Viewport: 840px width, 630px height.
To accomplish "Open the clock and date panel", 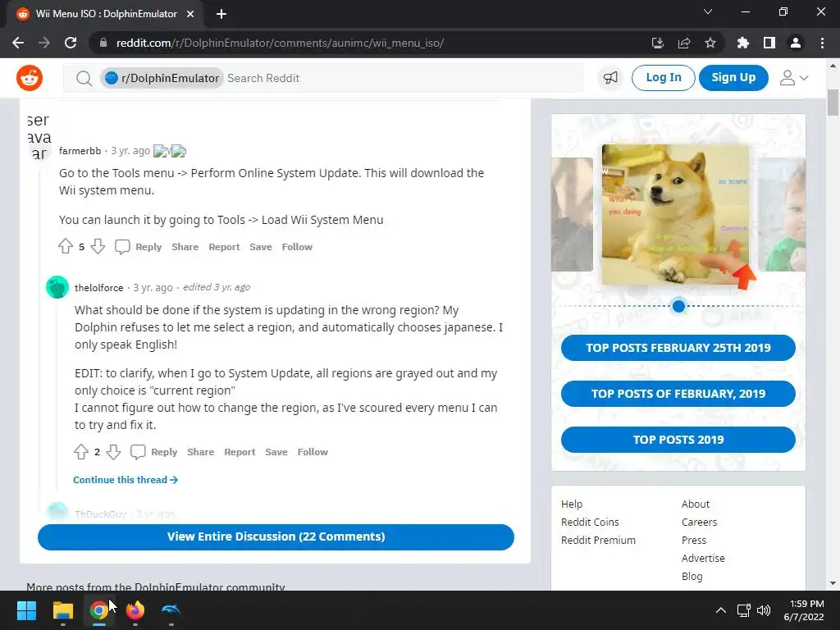I will [804, 610].
